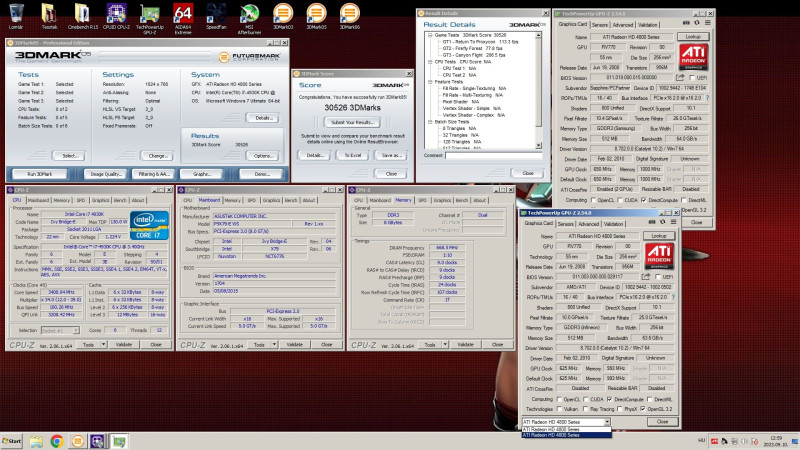Screen dimensions: 800x450
Task: Launch the MSI Afterburner desktop shortcut
Action: (x=249, y=18)
